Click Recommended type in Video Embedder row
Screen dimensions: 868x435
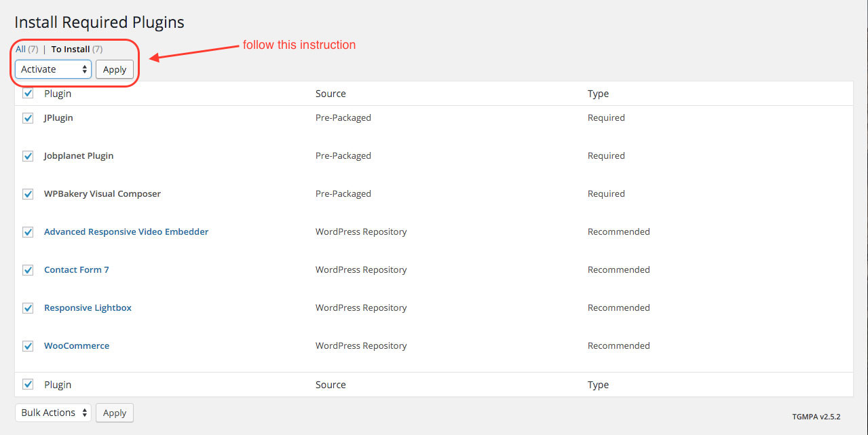pos(619,231)
